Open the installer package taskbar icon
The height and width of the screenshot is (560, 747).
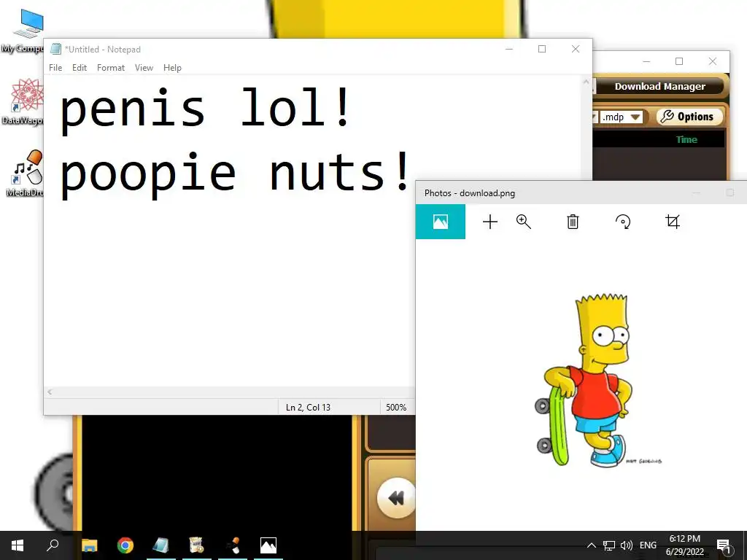(x=196, y=545)
